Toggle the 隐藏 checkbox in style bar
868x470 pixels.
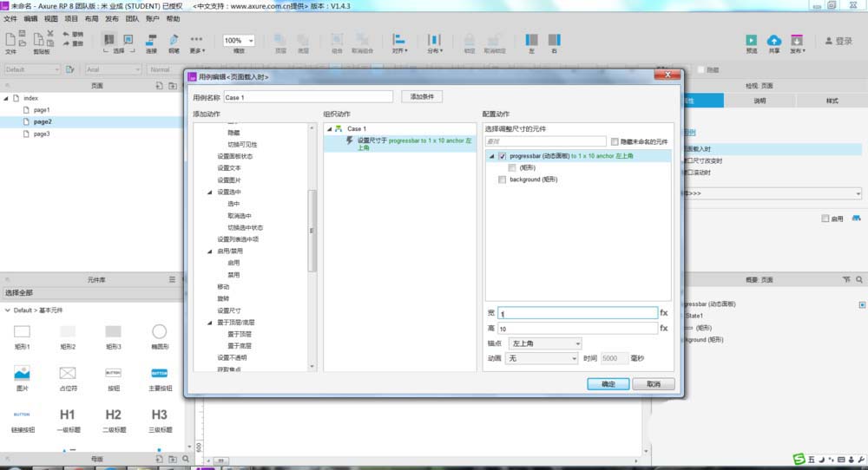click(700, 70)
